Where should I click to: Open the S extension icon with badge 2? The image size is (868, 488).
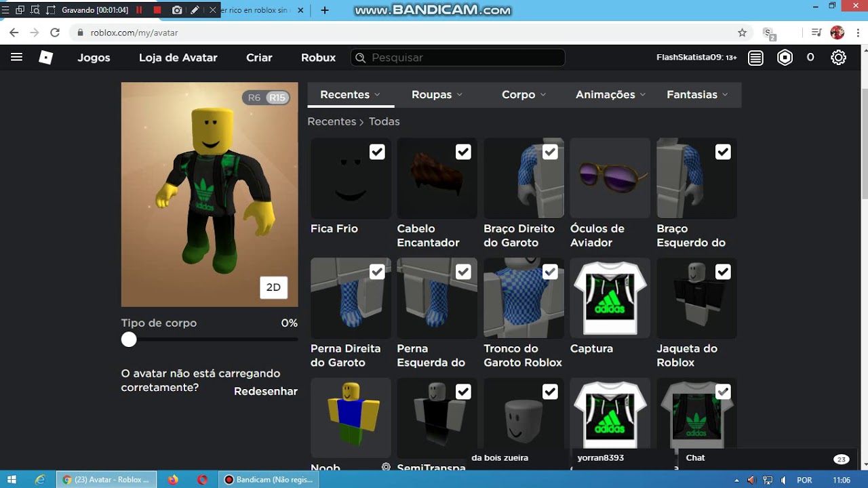(769, 33)
